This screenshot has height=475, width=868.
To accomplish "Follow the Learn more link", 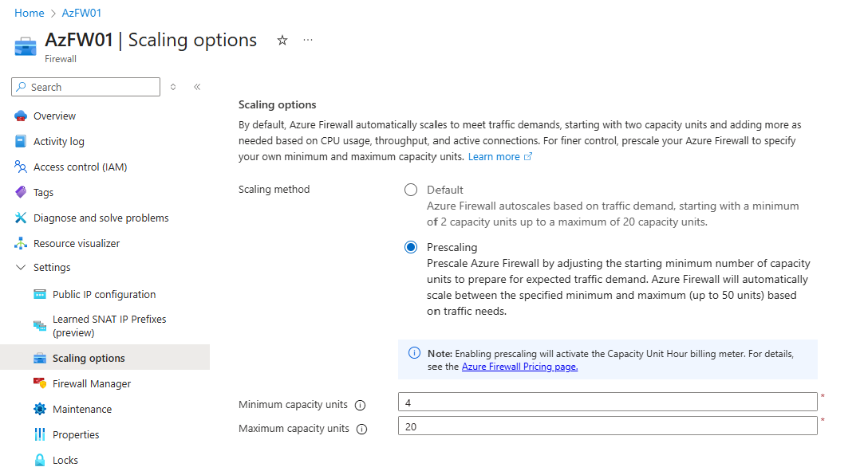I will tap(495, 156).
